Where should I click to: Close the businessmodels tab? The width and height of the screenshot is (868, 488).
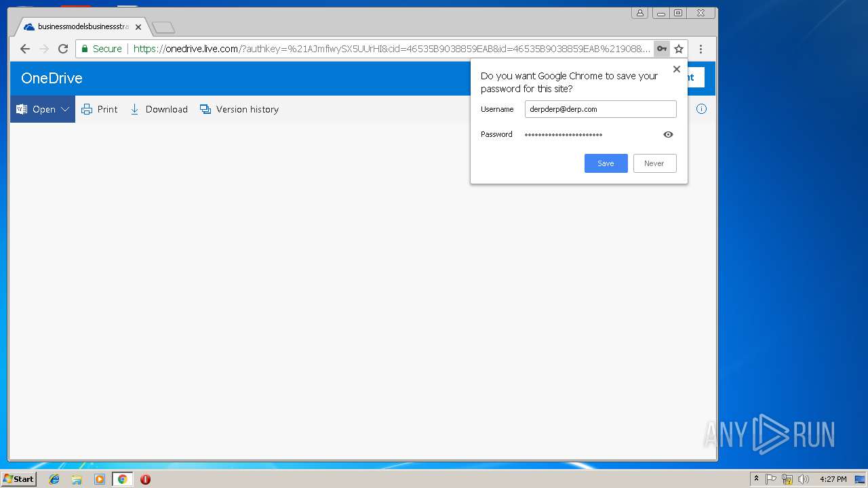tap(138, 27)
